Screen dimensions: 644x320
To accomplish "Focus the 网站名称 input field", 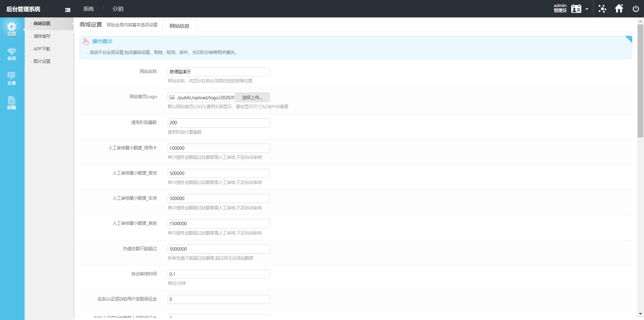I will pyautogui.click(x=219, y=72).
